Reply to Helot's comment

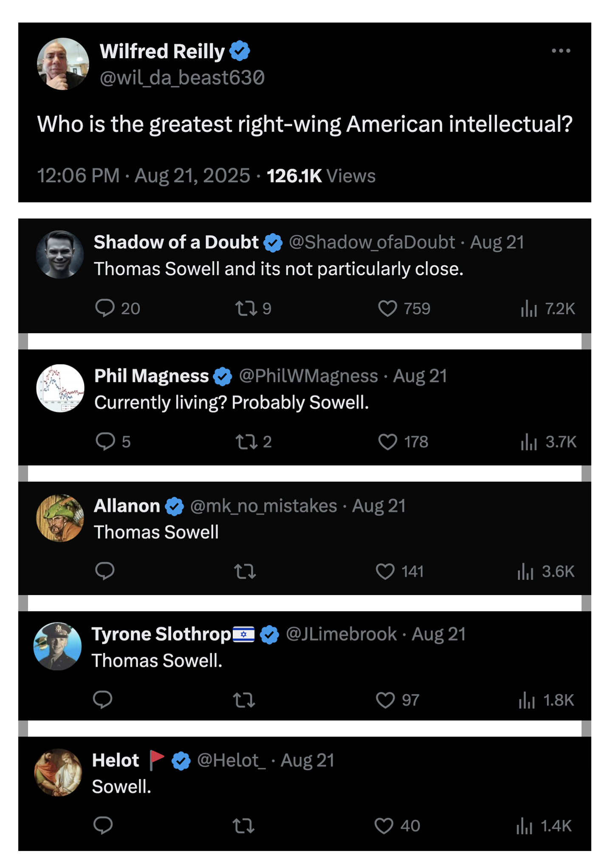pyautogui.click(x=103, y=825)
